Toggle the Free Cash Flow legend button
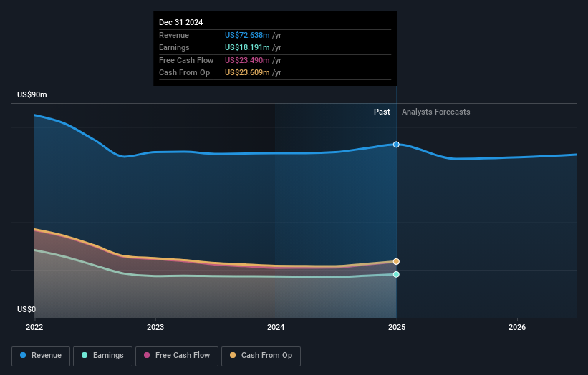Image resolution: width=588 pixels, height=375 pixels. [x=177, y=356]
